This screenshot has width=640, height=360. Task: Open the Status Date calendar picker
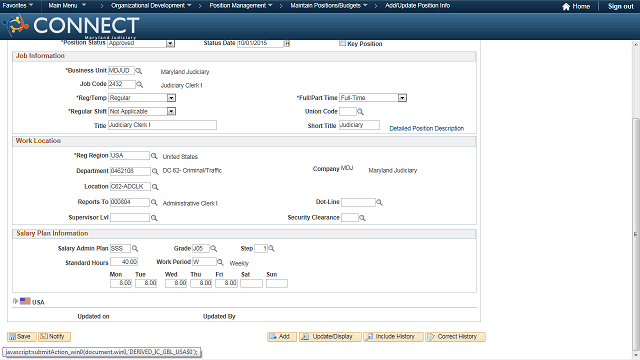click(287, 43)
